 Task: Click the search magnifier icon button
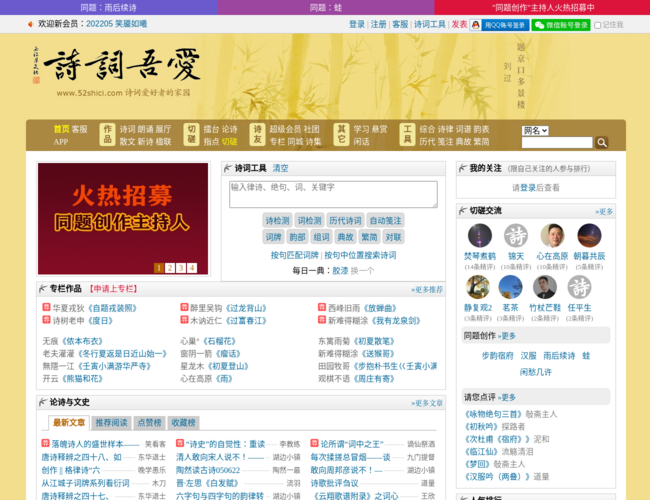(x=601, y=143)
